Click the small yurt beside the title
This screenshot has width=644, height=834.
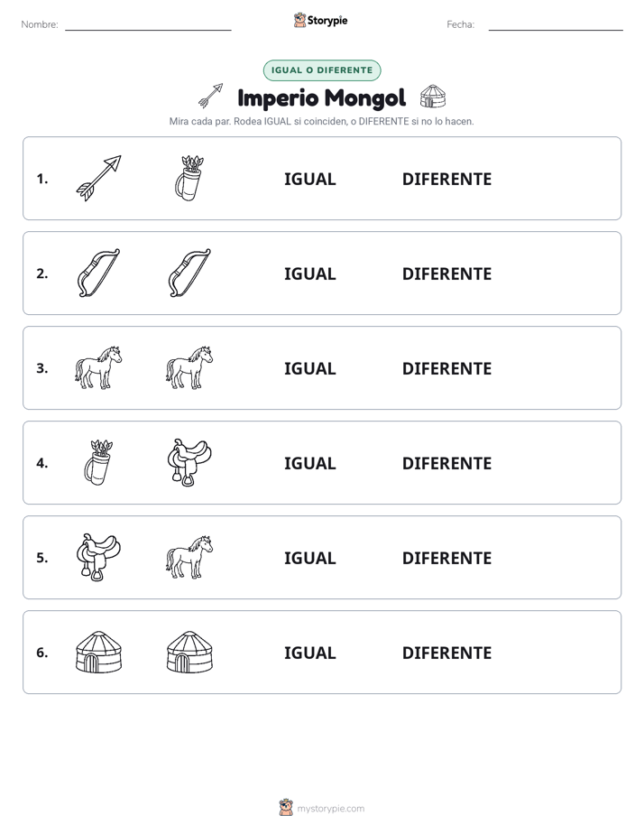pyautogui.click(x=433, y=97)
